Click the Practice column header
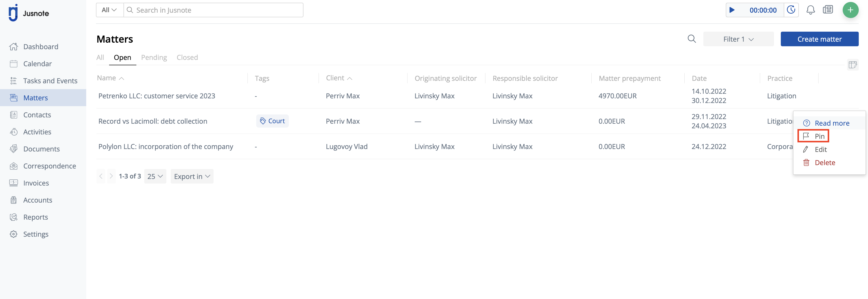 [x=780, y=78]
